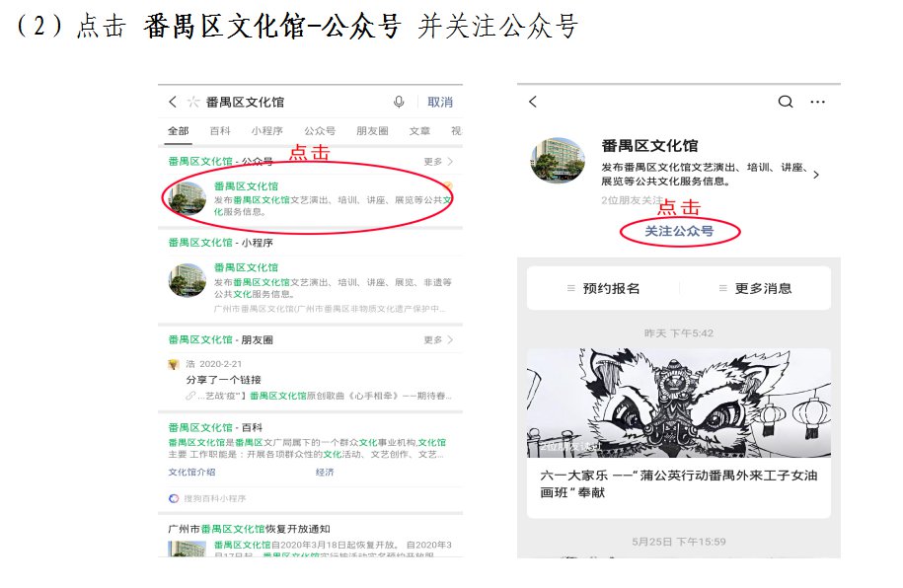Open the three-dot more options menu
Image resolution: width=903 pixels, height=588 pixels.
(x=818, y=102)
